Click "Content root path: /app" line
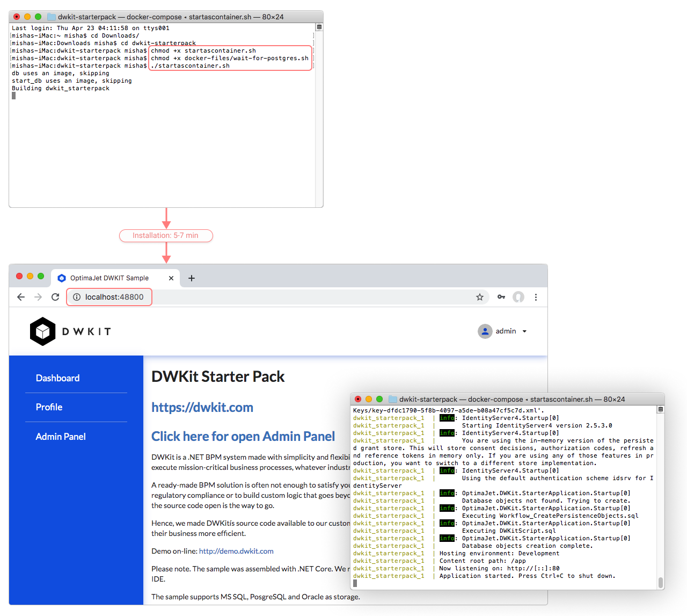Screen dimensions: 687x616 pyautogui.click(x=483, y=561)
